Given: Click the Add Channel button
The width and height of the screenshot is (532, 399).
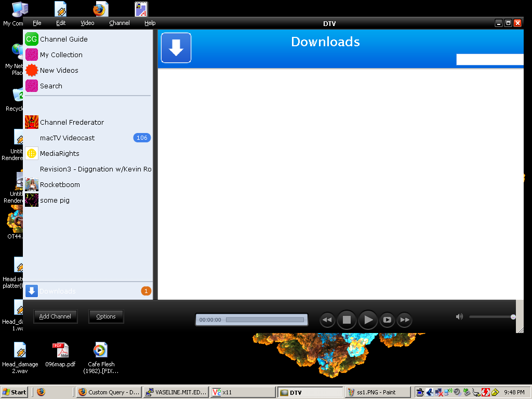Looking at the screenshot, I should pos(55,316).
